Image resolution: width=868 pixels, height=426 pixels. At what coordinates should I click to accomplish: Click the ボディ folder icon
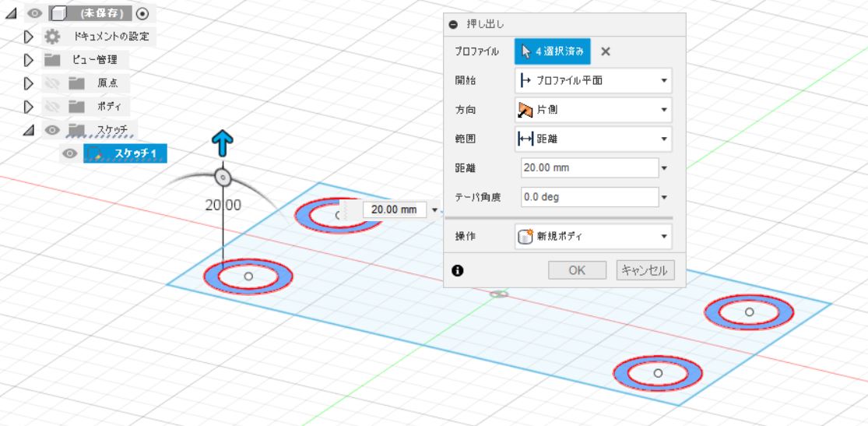76,107
